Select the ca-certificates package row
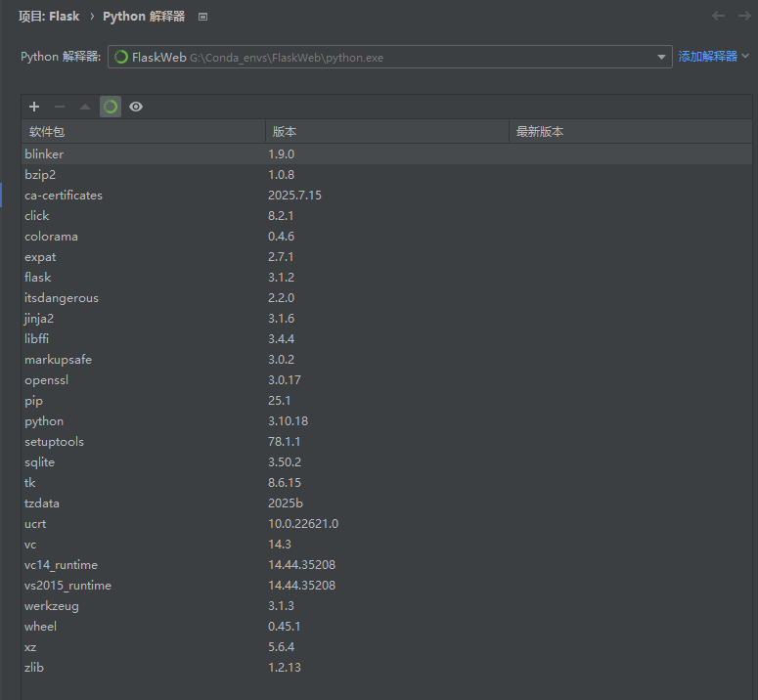Image resolution: width=758 pixels, height=700 pixels. 386,196
